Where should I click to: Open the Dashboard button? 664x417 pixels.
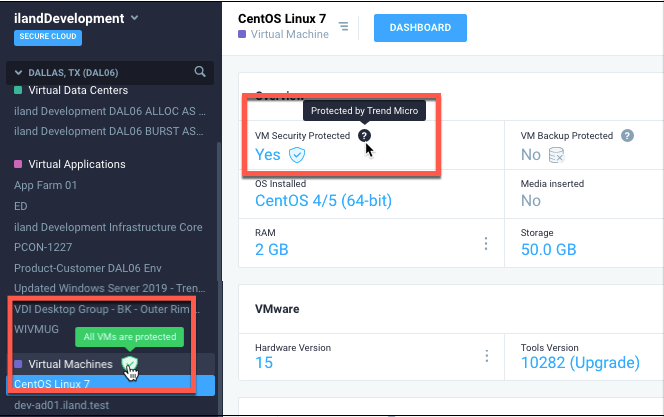click(x=419, y=27)
